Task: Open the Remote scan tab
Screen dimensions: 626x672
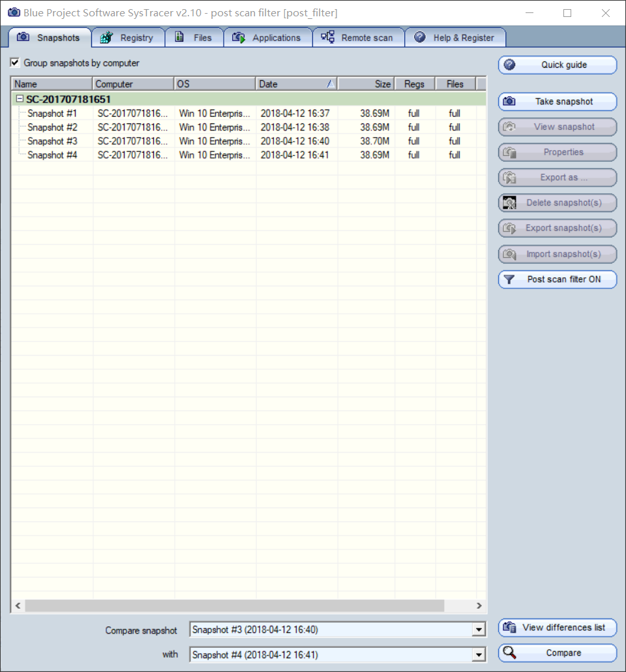Action: pos(358,37)
